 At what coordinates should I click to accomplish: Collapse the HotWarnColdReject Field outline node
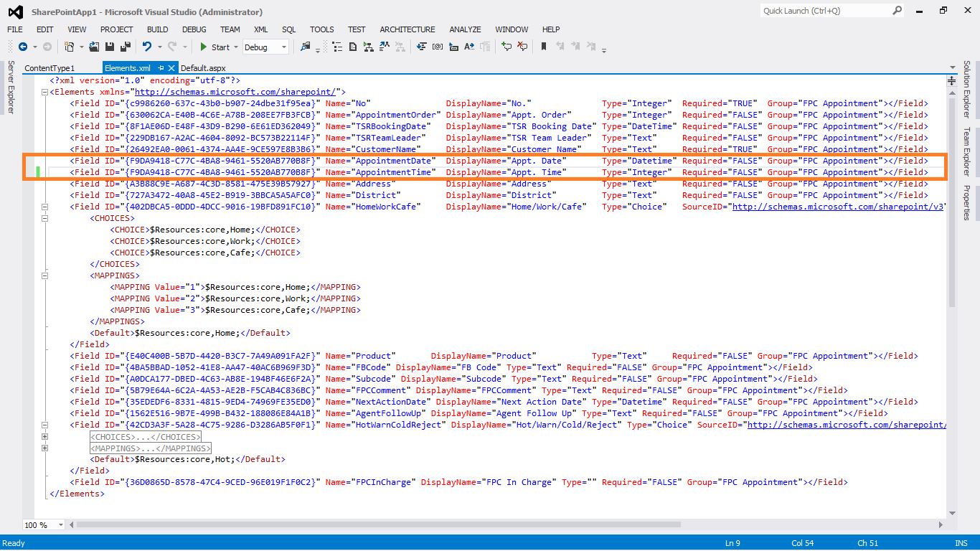click(x=44, y=425)
